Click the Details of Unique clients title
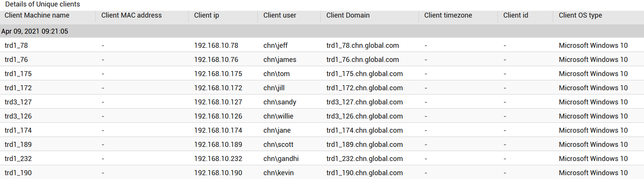 pos(42,4)
